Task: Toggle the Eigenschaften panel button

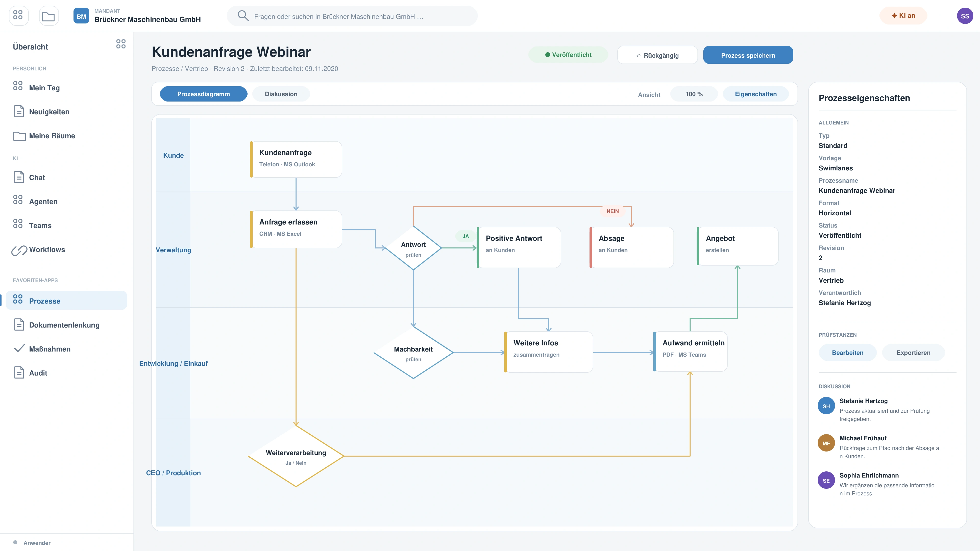Action: [755, 94]
